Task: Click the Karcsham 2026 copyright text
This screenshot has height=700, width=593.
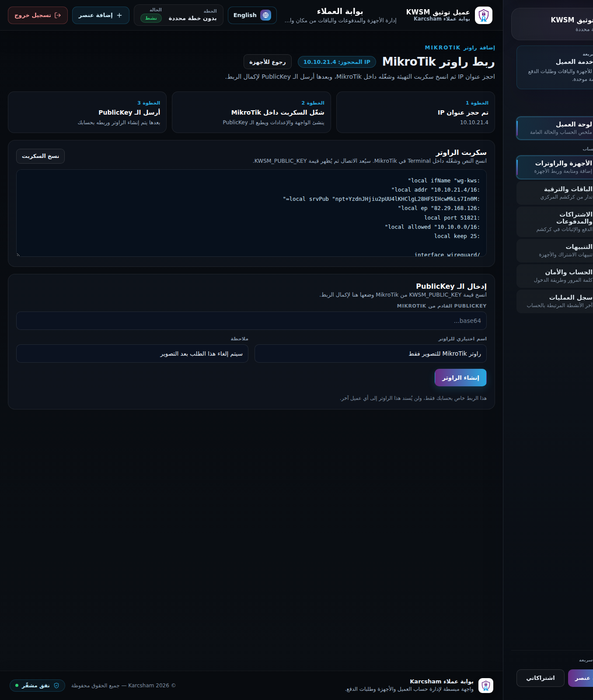Action: click(x=123, y=686)
